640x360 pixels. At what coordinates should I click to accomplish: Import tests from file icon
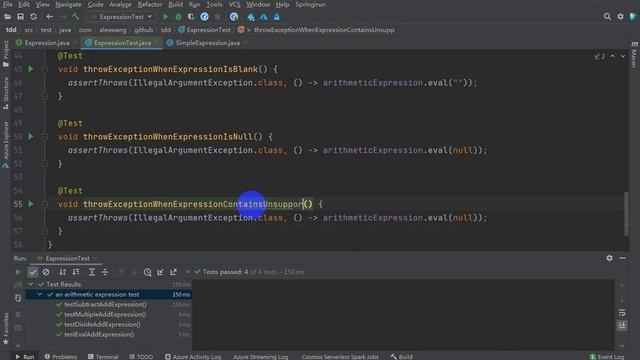pyautogui.click(x=160, y=272)
